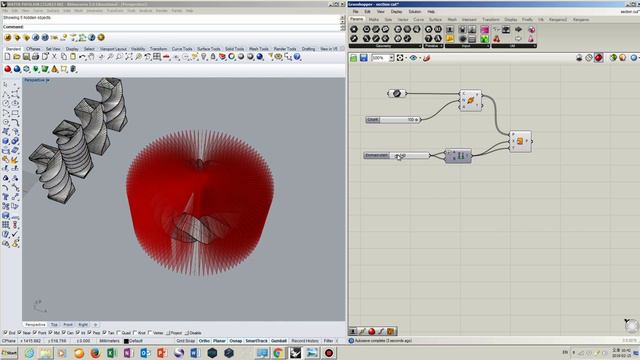Enable the Knot osnap checkbox
The width and height of the screenshot is (640, 360).
point(134,333)
